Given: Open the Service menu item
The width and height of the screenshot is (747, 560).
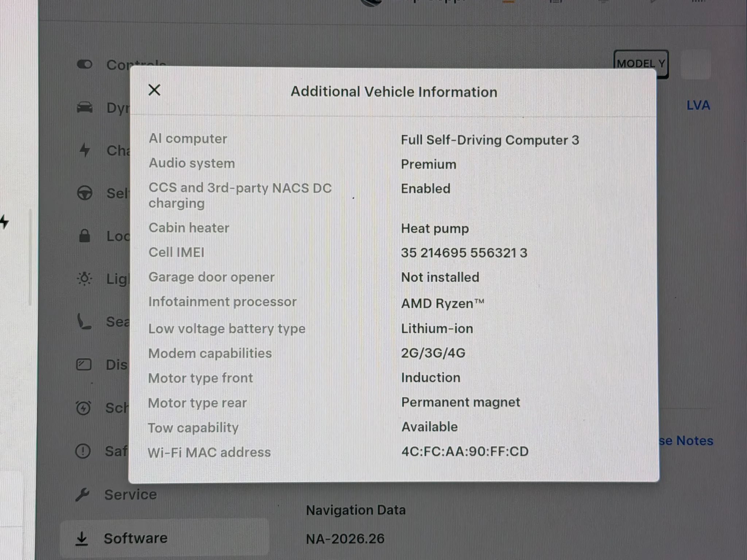Looking at the screenshot, I should coord(116,495).
